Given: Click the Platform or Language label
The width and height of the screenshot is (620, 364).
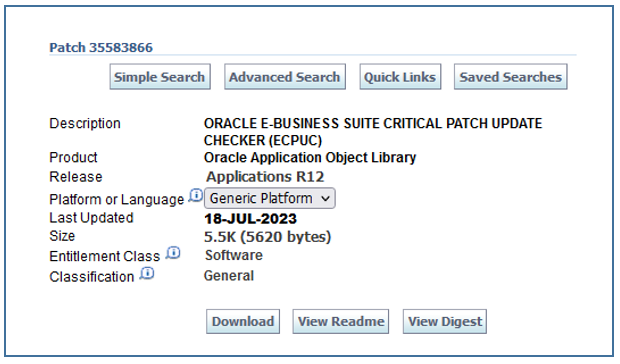Looking at the screenshot, I should click(117, 200).
